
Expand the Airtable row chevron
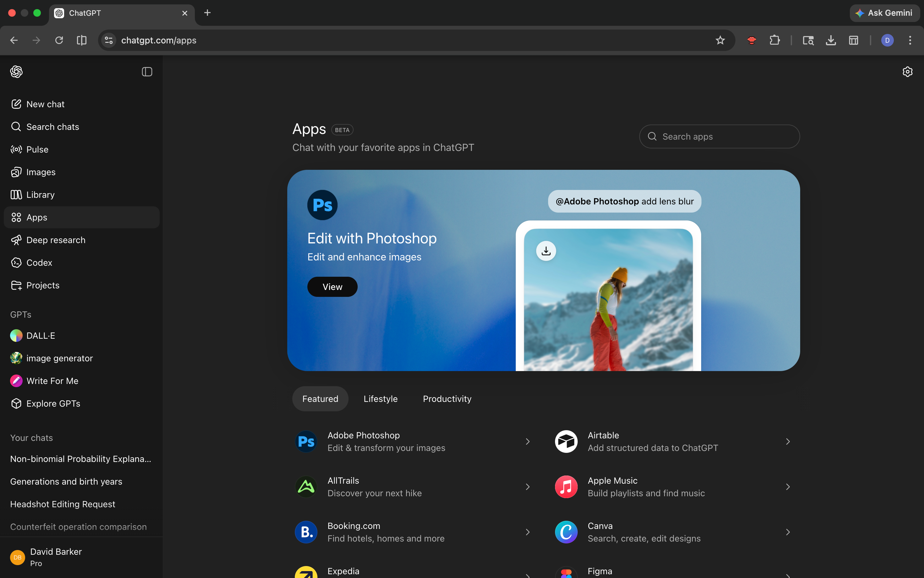click(788, 442)
